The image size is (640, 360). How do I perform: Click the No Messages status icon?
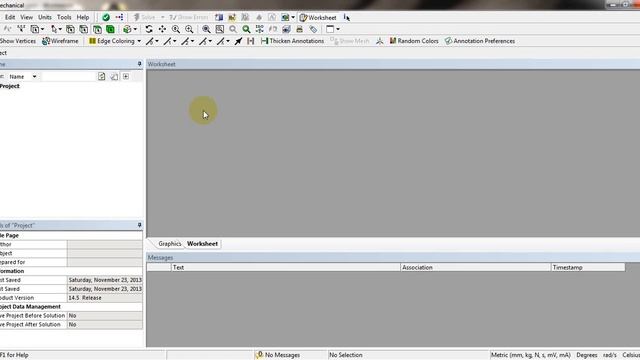pos(259,355)
